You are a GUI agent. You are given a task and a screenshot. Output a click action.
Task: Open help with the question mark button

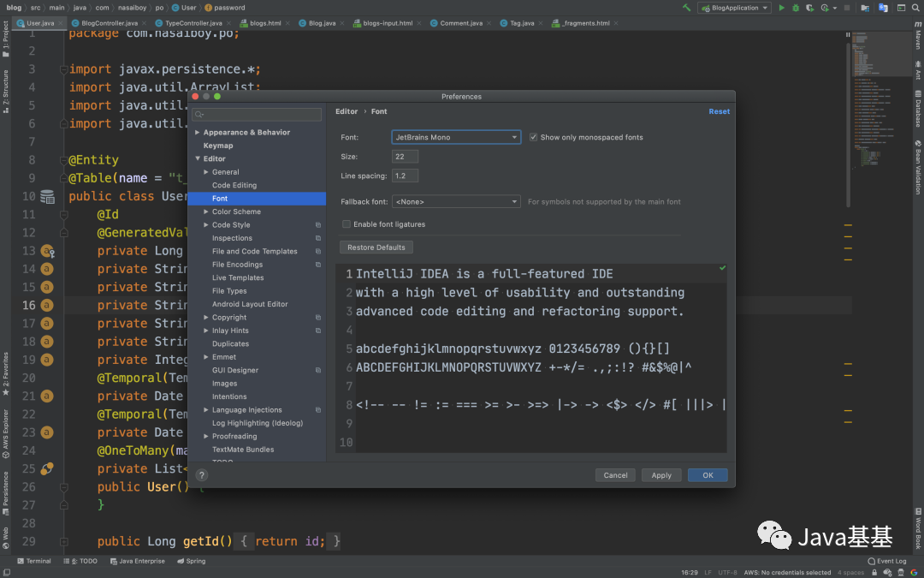click(202, 474)
